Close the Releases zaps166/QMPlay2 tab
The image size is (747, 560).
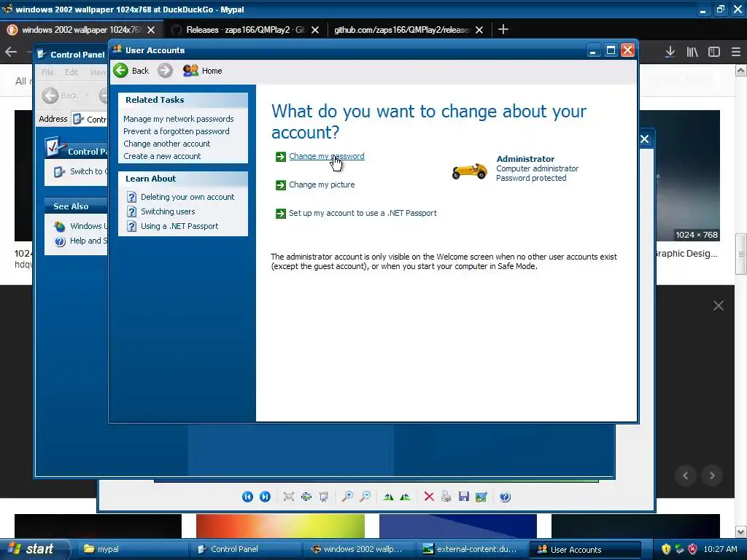(315, 30)
